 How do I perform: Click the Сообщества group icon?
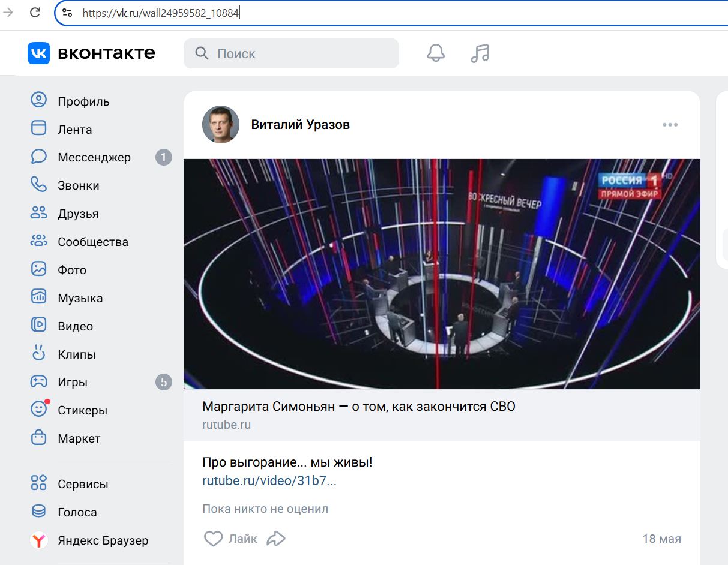point(38,241)
